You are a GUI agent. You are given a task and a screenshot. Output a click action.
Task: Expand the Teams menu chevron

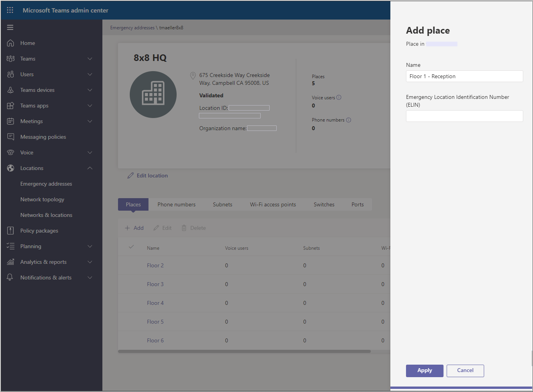coord(90,59)
